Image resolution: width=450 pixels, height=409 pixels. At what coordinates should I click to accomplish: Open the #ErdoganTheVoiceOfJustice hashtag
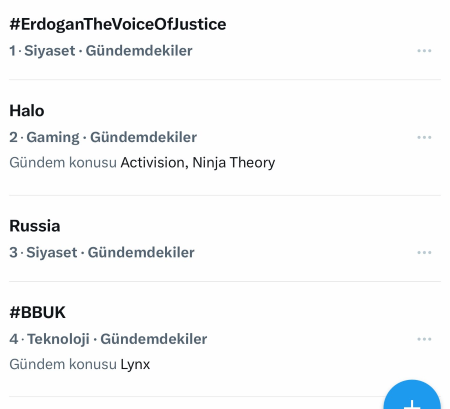tap(118, 24)
